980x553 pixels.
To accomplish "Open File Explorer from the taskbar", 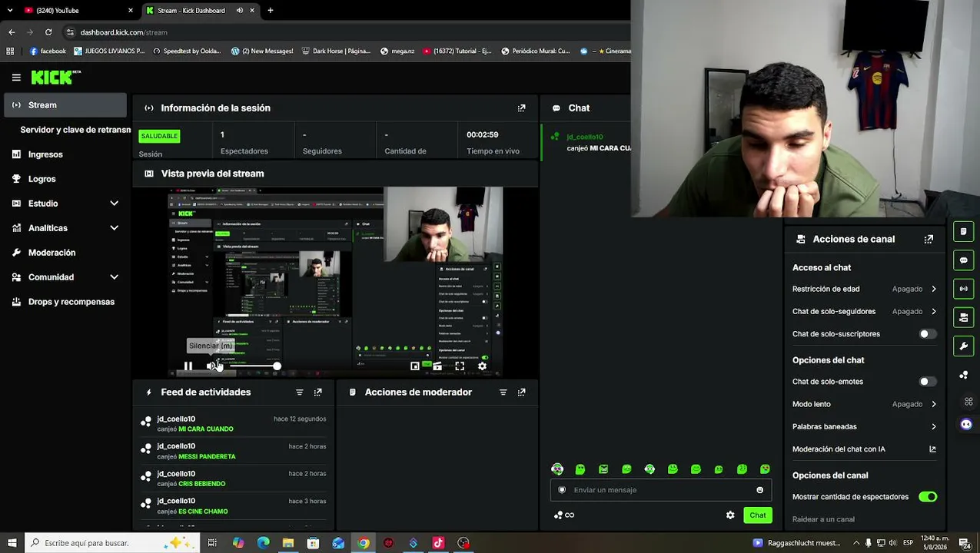I will [x=288, y=543].
